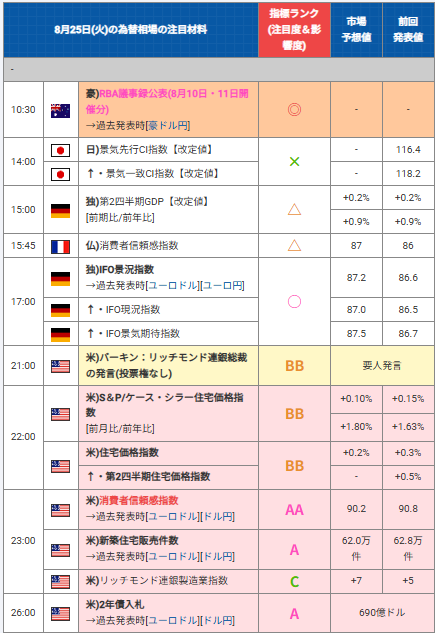The height and width of the screenshot is (633, 435).
Task: Open ドル円 link under 新築住宅販売件数
Action: coord(218,557)
